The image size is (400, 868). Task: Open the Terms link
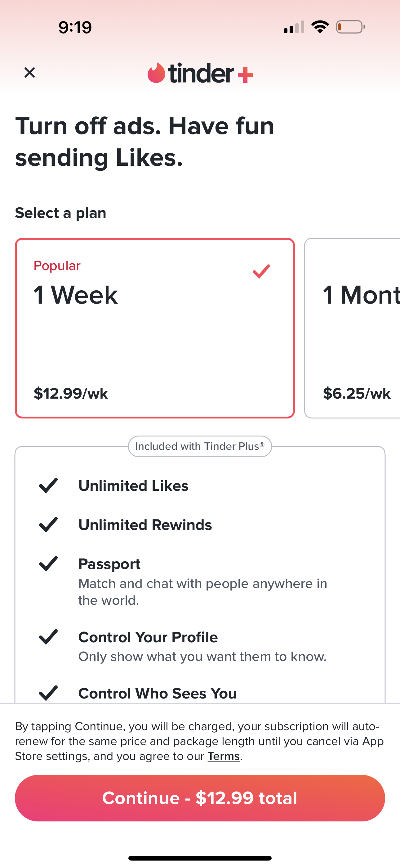[x=224, y=757]
